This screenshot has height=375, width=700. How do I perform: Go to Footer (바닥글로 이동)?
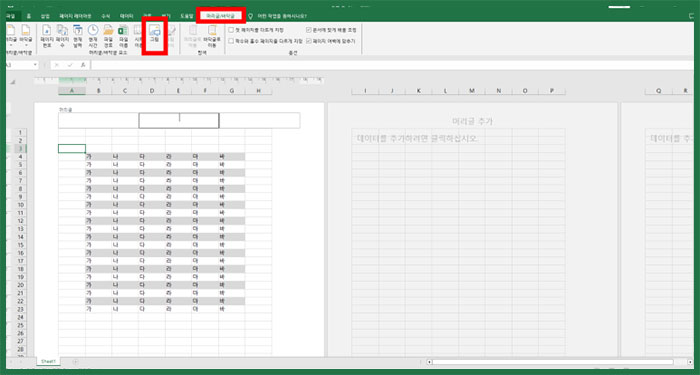tap(212, 37)
